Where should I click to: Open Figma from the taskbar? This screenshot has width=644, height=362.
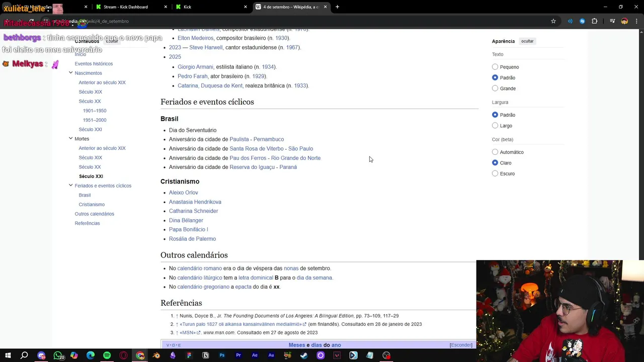pyautogui.click(x=189, y=355)
